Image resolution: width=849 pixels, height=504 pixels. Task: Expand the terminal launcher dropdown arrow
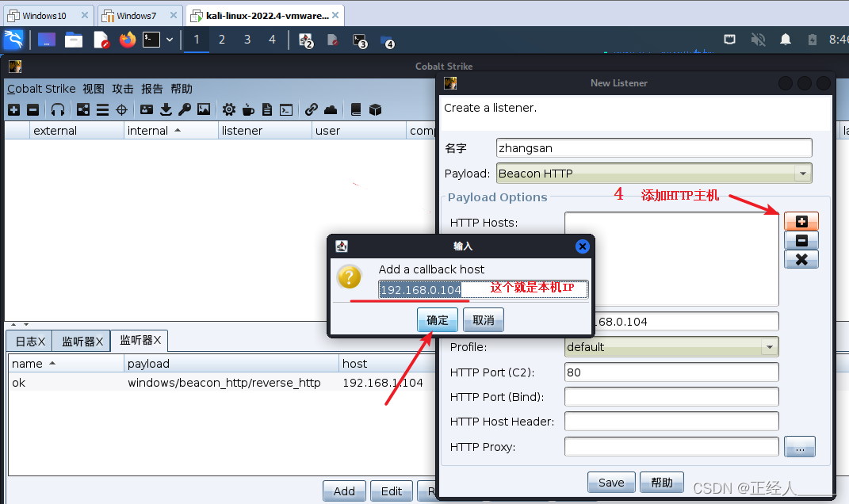(x=170, y=40)
